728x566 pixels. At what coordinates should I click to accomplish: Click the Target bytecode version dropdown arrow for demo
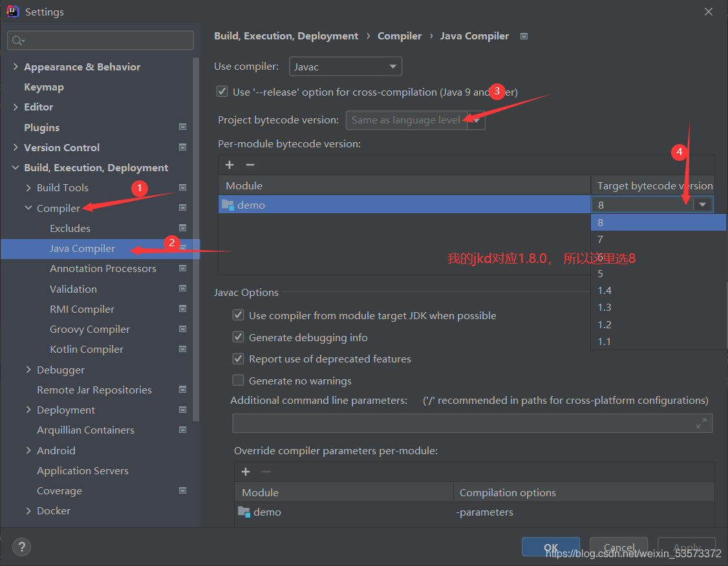[x=703, y=205]
